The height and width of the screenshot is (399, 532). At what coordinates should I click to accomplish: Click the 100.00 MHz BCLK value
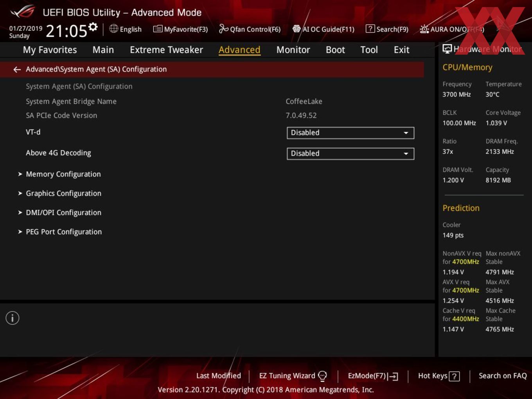(x=459, y=123)
